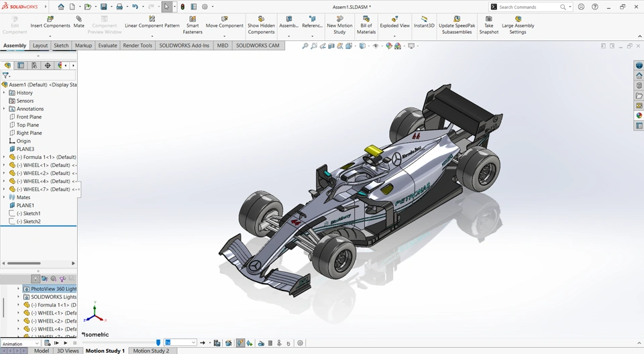
Task: Expand the WHEEL<7> component node
Action: coord(4,189)
